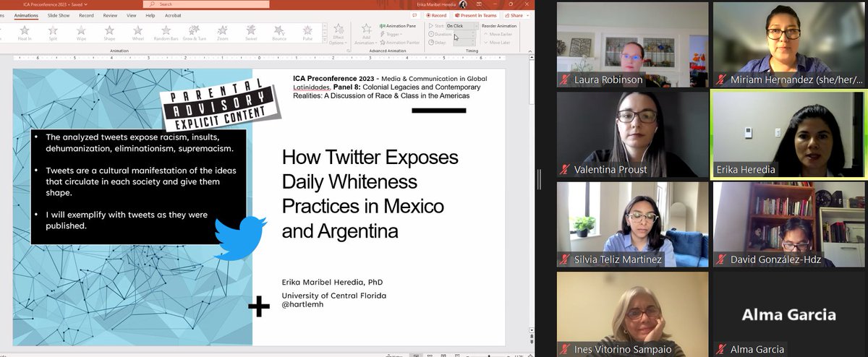Select David González-Hdz's video tile

(788, 224)
